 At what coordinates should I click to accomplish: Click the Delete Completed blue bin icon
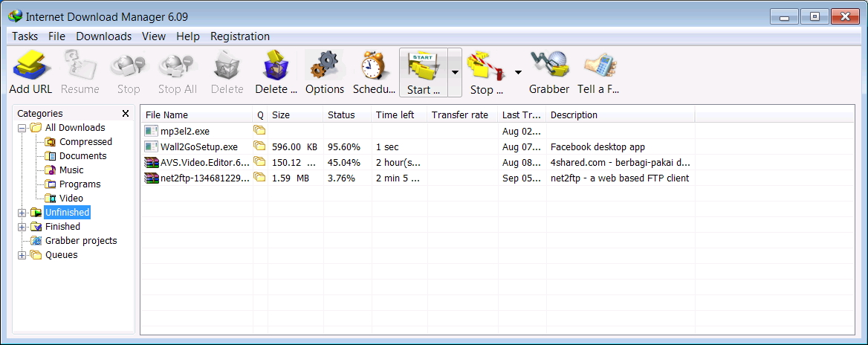(x=276, y=65)
